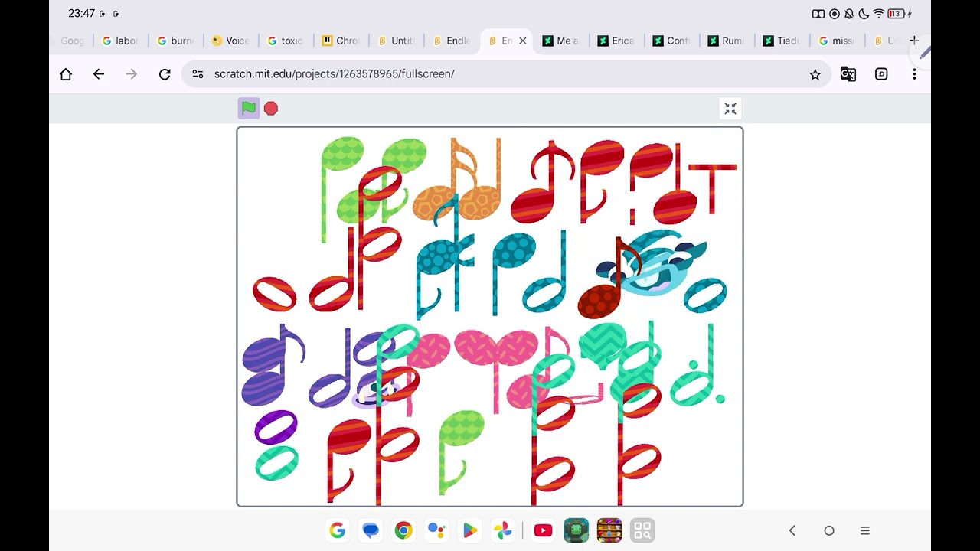Switch to the 'Chro' tab
The width and height of the screenshot is (980, 551).
click(x=341, y=41)
